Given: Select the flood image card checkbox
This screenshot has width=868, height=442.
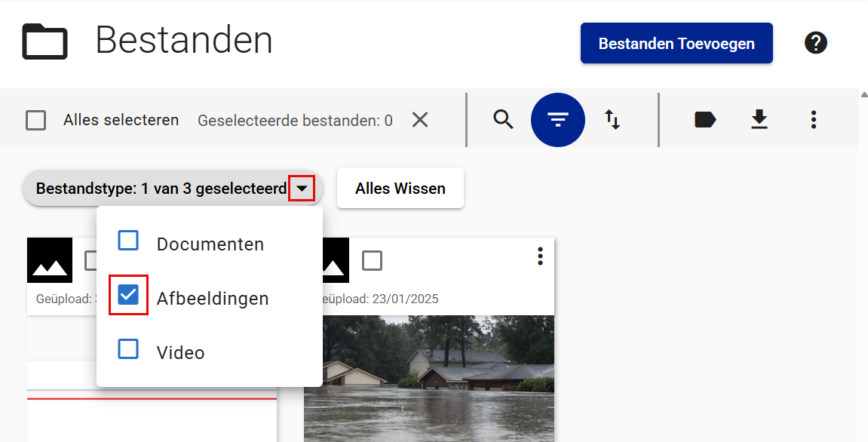Looking at the screenshot, I should coord(372,261).
